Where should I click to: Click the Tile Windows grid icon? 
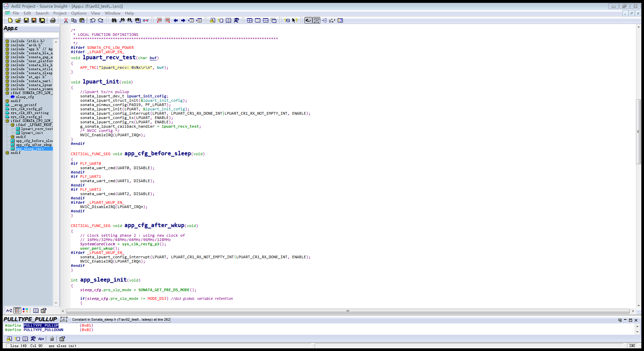click(x=250, y=20)
